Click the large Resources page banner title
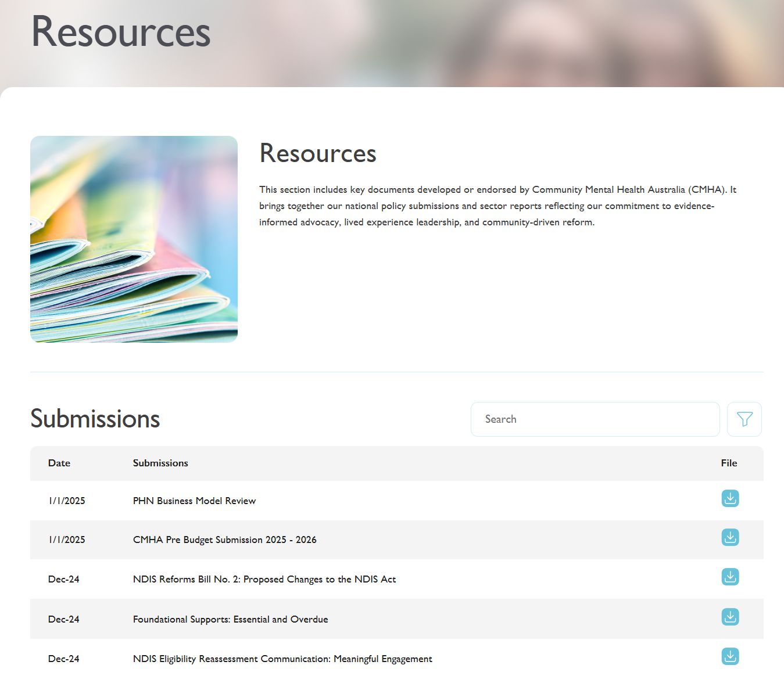 pos(121,32)
